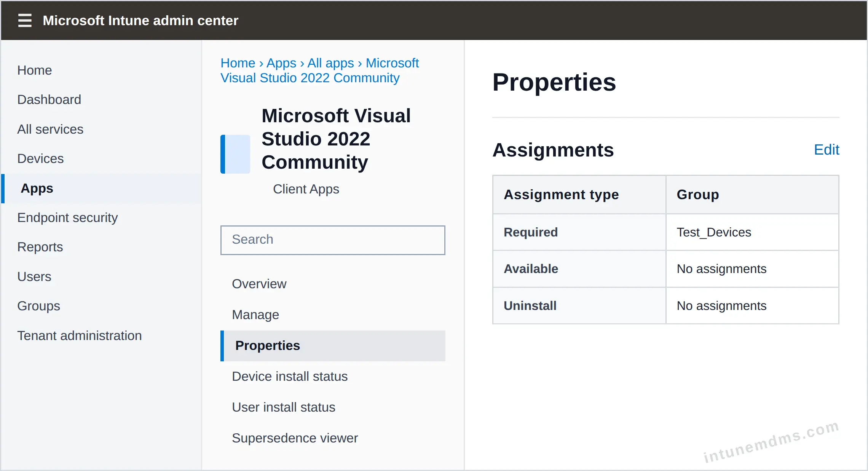868x471 pixels.
Task: Click the Assignments section heading
Action: click(553, 150)
